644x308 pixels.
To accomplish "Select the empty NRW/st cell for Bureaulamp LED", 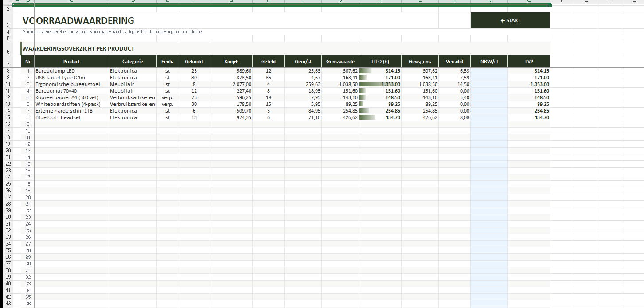I will click(x=489, y=71).
